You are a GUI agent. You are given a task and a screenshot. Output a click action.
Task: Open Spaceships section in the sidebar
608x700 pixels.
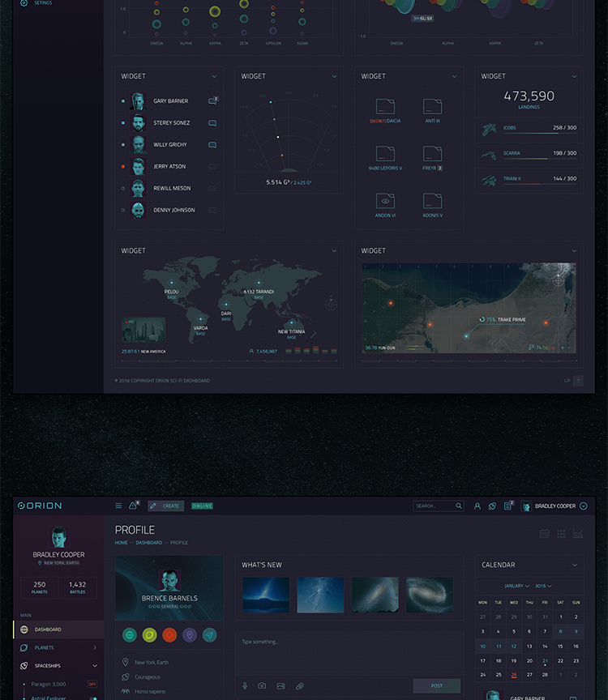(x=47, y=665)
